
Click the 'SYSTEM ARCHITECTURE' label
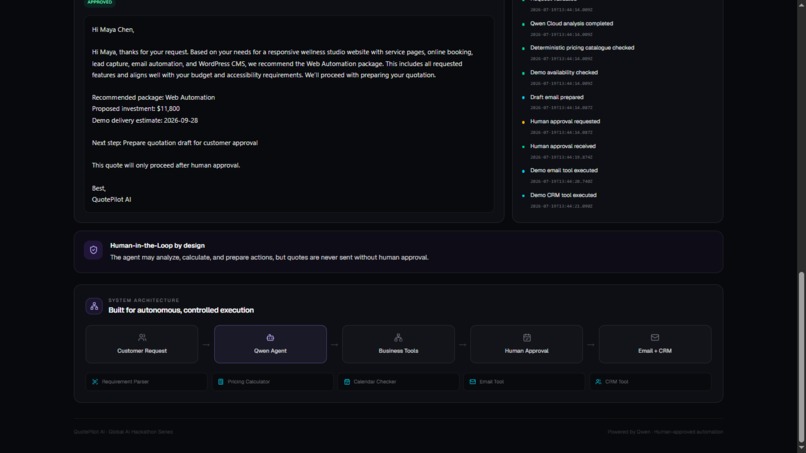tap(144, 300)
